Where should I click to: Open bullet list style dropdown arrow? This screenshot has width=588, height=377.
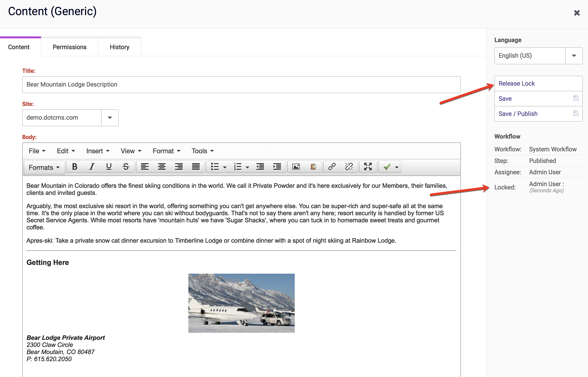pyautogui.click(x=225, y=167)
